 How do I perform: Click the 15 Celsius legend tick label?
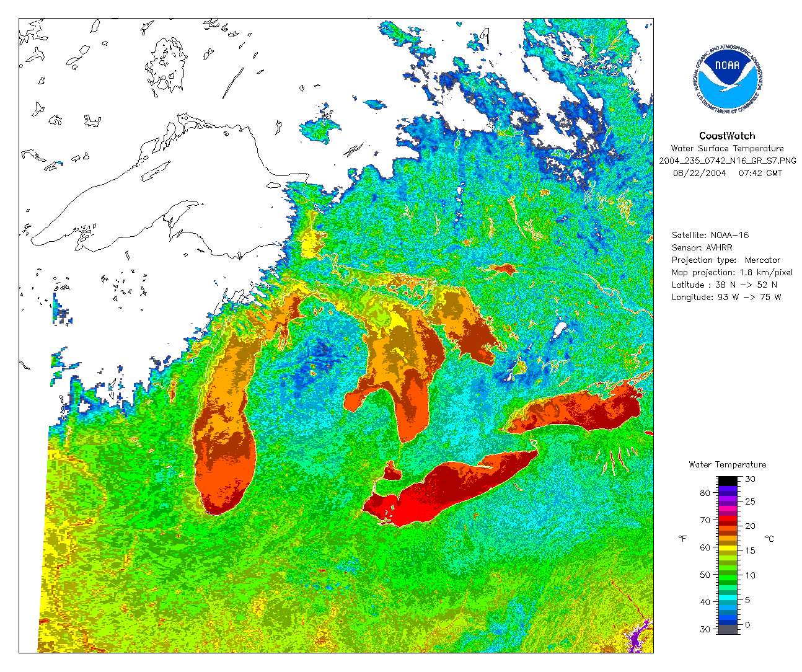pyautogui.click(x=750, y=550)
